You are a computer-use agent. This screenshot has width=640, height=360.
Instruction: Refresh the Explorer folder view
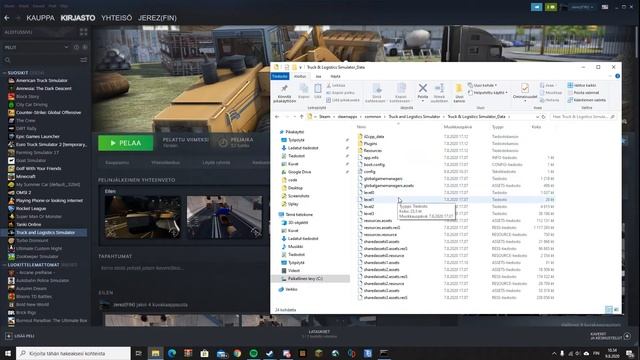[x=543, y=117]
